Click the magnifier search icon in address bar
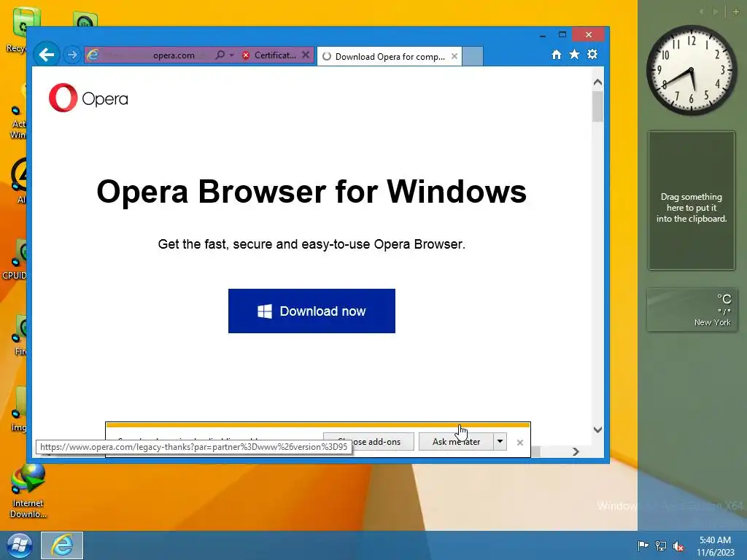The width and height of the screenshot is (747, 560). [220, 55]
